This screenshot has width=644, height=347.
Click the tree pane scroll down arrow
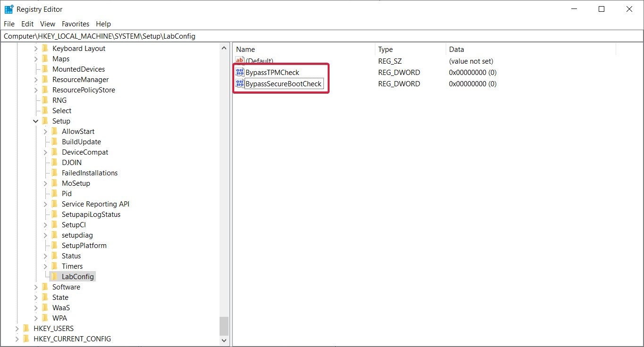coord(224,339)
